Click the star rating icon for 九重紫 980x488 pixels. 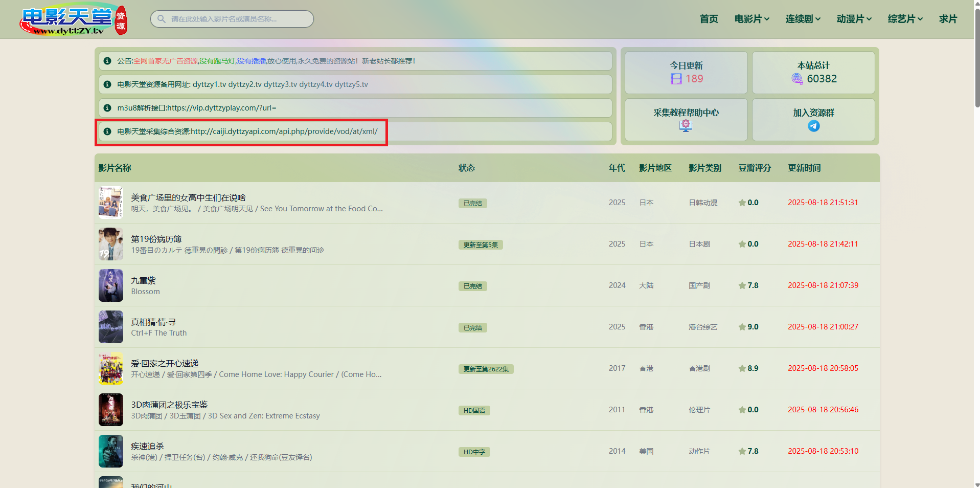[742, 285]
